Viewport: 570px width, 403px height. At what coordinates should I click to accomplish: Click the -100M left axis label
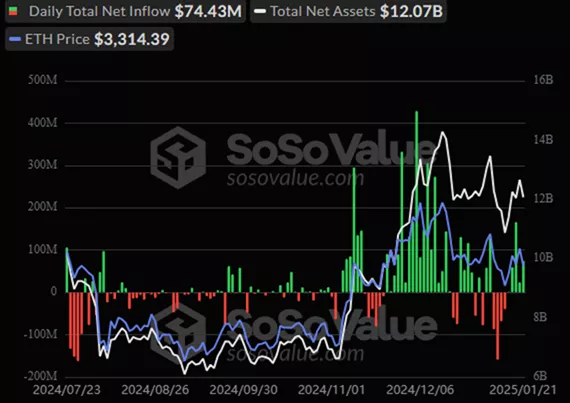(x=41, y=334)
